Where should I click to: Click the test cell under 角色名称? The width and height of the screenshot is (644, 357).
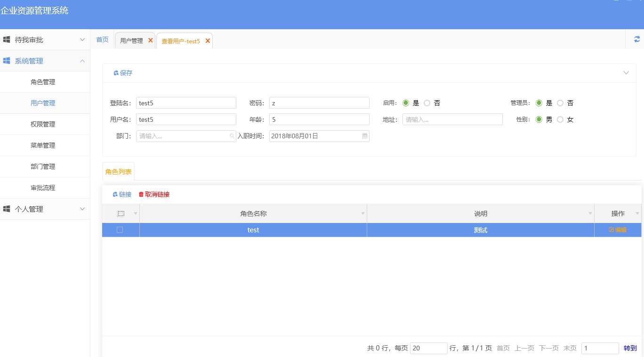coord(253,230)
